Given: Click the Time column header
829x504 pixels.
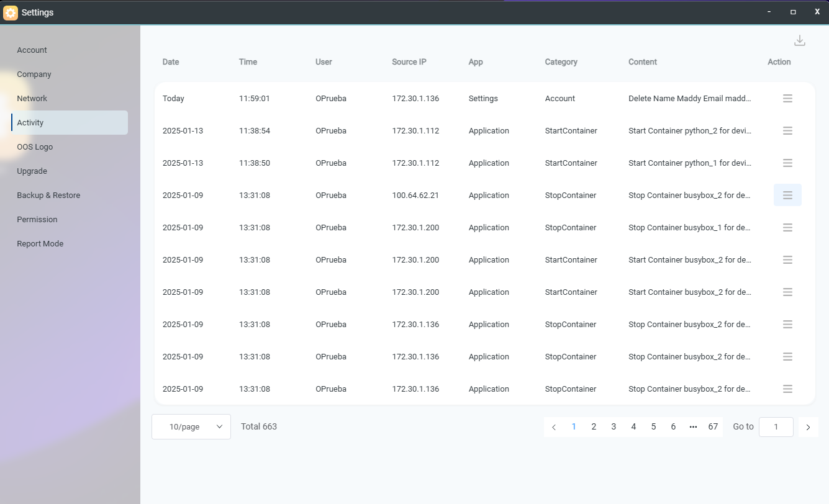Looking at the screenshot, I should click(x=248, y=62).
